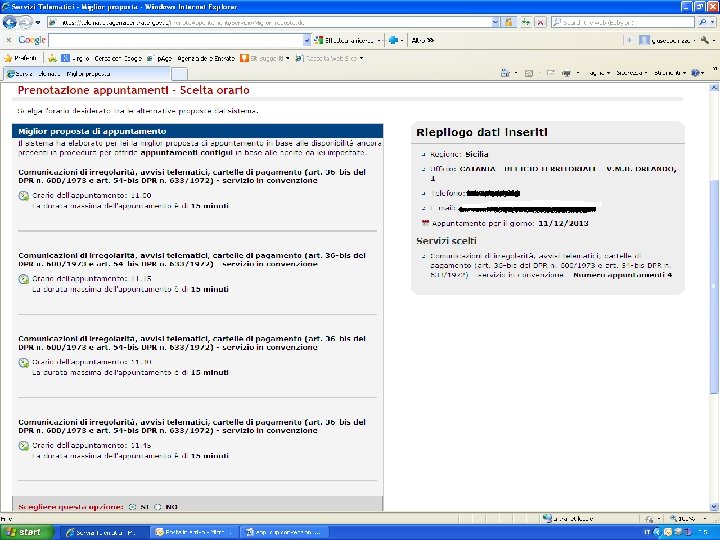The width and height of the screenshot is (720, 540).
Task: Refresh the page with the green arrows icon
Action: (525, 22)
